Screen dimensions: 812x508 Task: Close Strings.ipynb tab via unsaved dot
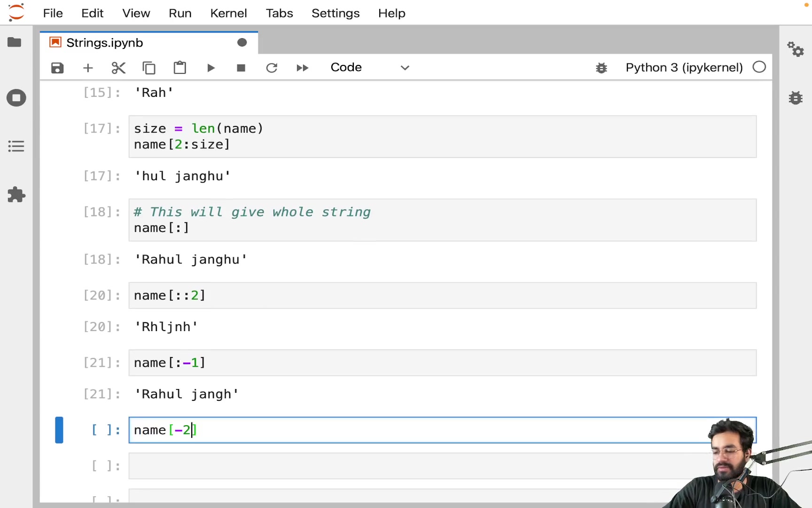tap(242, 43)
